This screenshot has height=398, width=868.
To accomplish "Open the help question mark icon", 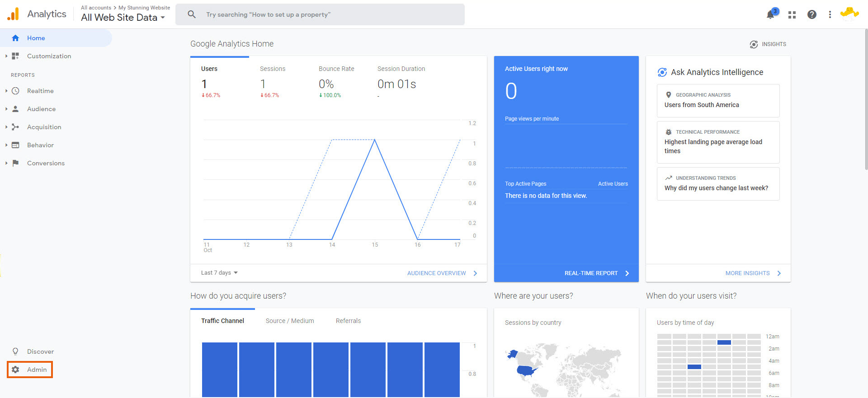I will point(812,14).
